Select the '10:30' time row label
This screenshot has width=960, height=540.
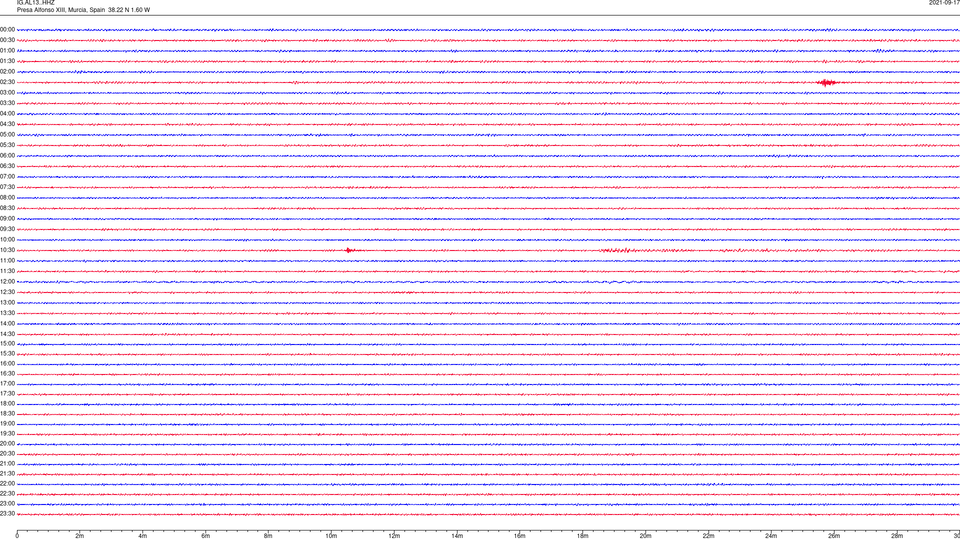[x=7, y=250]
